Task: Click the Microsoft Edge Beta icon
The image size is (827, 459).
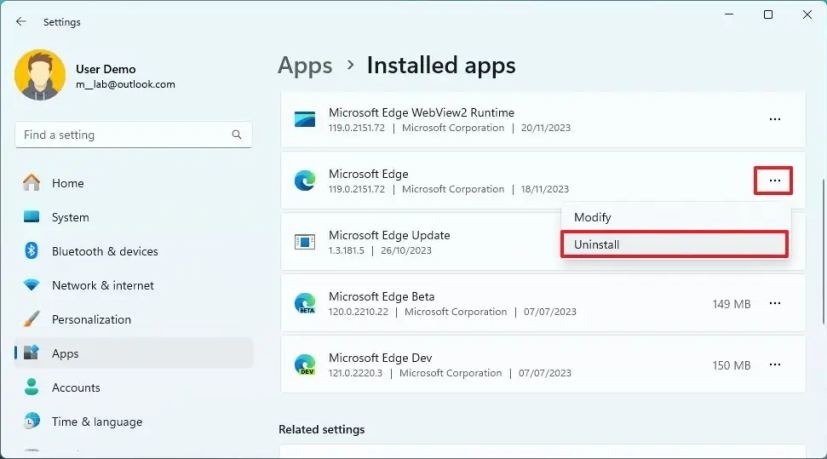Action: pyautogui.click(x=305, y=304)
